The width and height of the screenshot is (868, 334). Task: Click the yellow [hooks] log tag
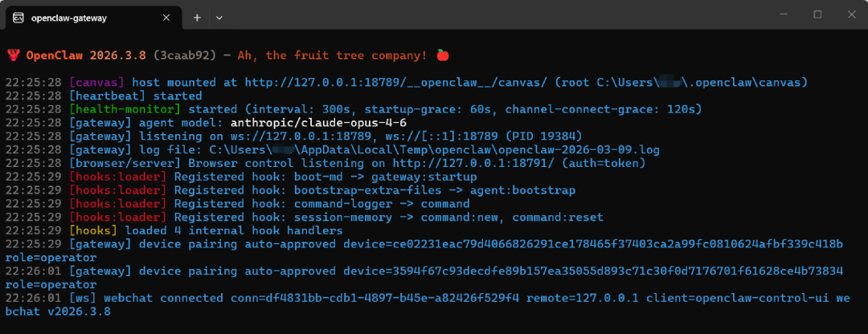(94, 230)
